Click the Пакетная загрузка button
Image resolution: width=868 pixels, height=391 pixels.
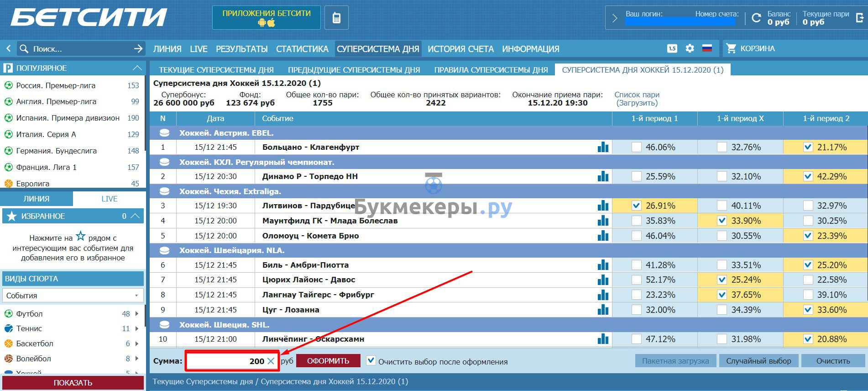(675, 361)
